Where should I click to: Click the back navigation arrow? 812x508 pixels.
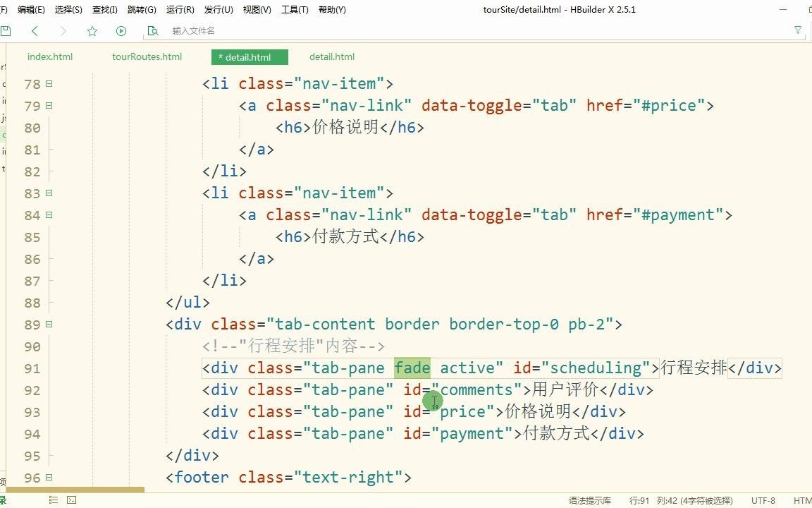pos(35,31)
